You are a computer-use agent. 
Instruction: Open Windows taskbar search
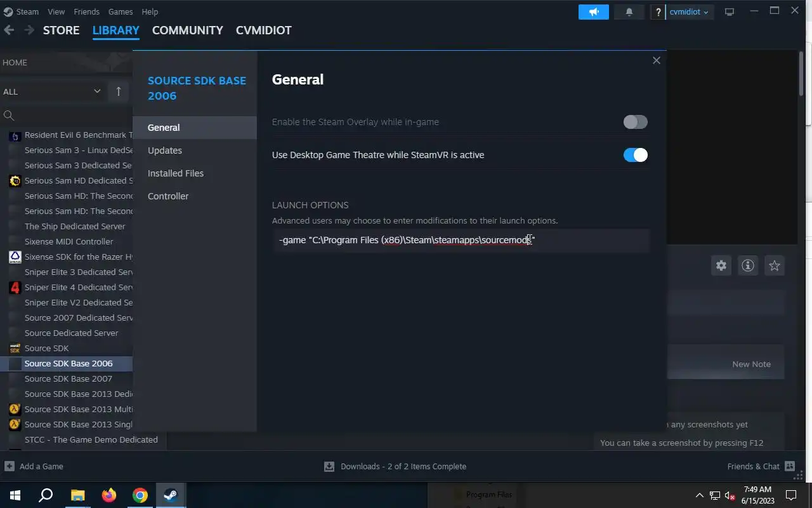coord(46,495)
